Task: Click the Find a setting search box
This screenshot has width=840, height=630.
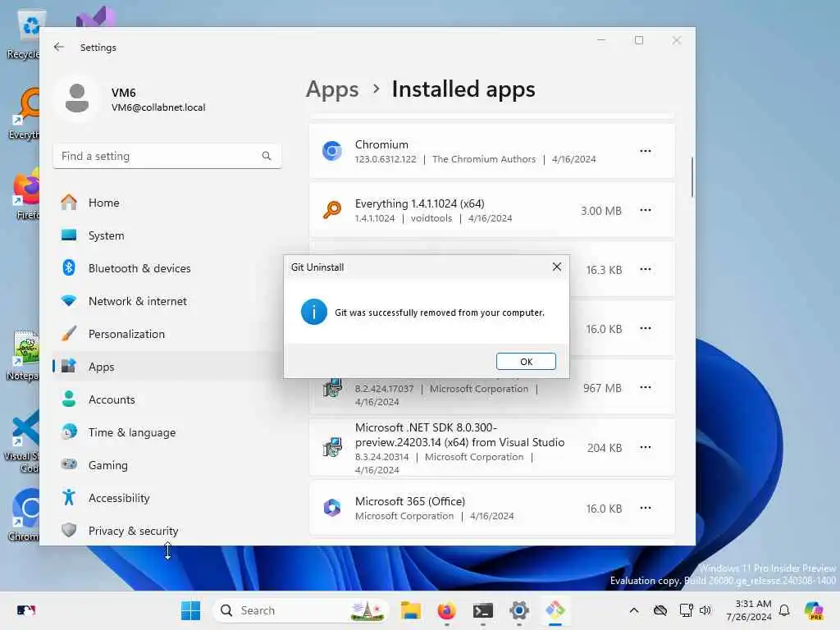Action: [167, 156]
